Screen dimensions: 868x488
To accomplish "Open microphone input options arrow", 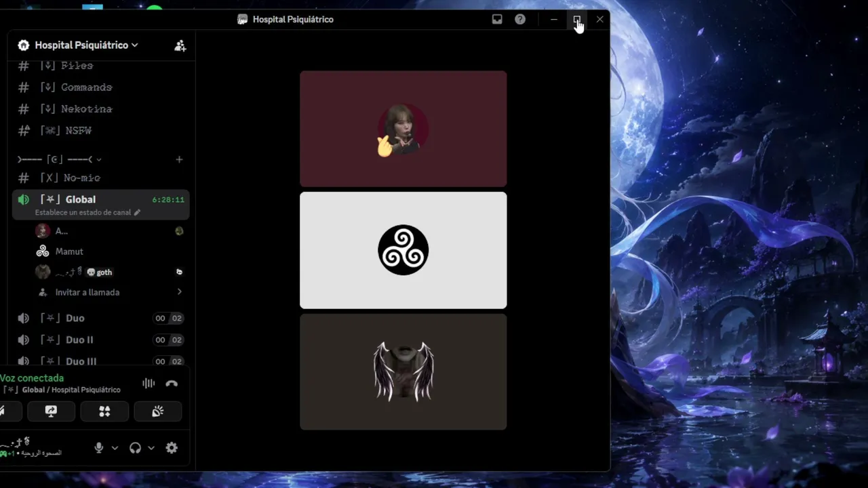I will coord(115,448).
